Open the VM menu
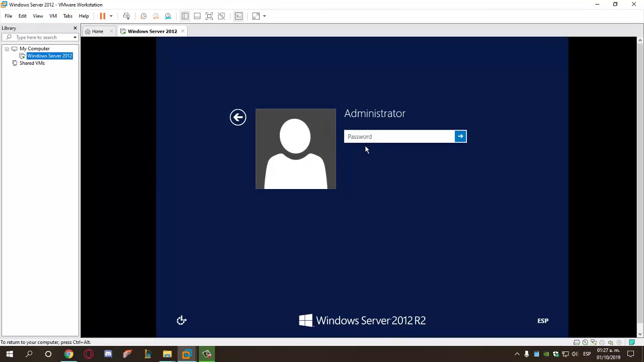This screenshot has height=362, width=644. [53, 16]
